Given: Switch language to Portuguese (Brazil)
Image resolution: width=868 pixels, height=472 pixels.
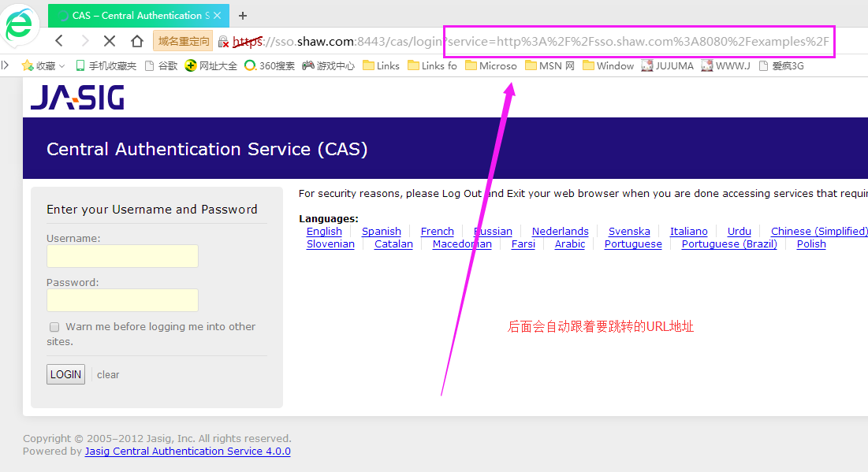Looking at the screenshot, I should [729, 244].
